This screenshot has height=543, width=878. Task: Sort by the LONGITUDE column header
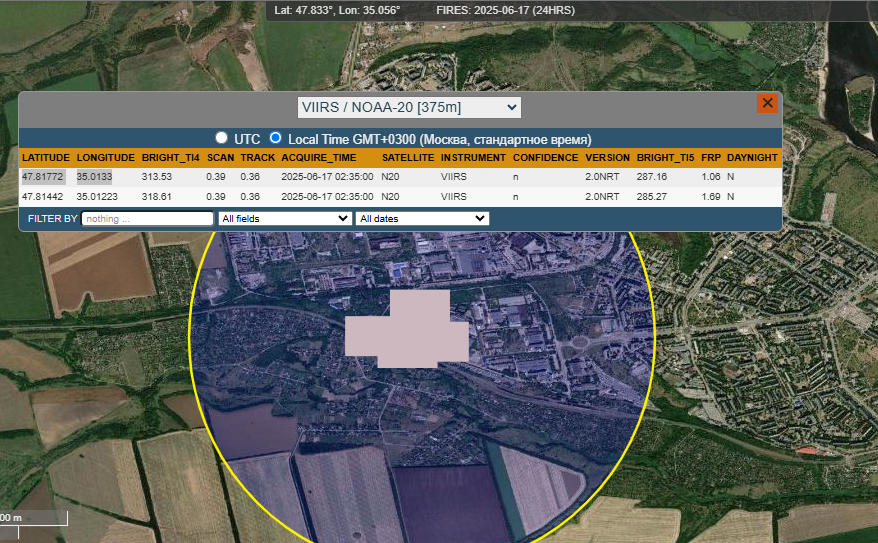coord(106,158)
